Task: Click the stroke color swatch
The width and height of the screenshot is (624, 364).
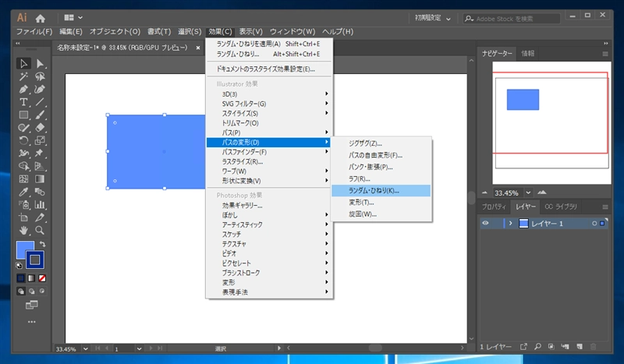Action: [35, 260]
